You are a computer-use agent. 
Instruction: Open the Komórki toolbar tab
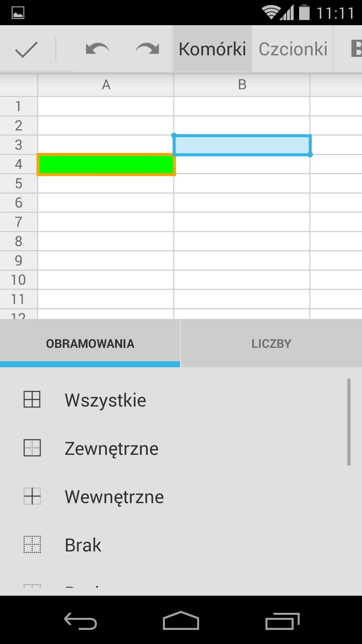[213, 49]
